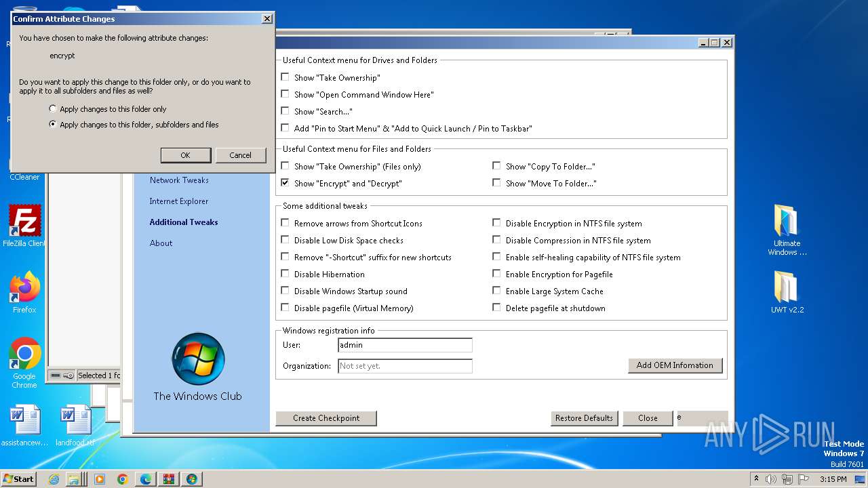Check Enable self-healing capability of NTFS
This screenshot has height=488, width=868.
click(x=496, y=257)
